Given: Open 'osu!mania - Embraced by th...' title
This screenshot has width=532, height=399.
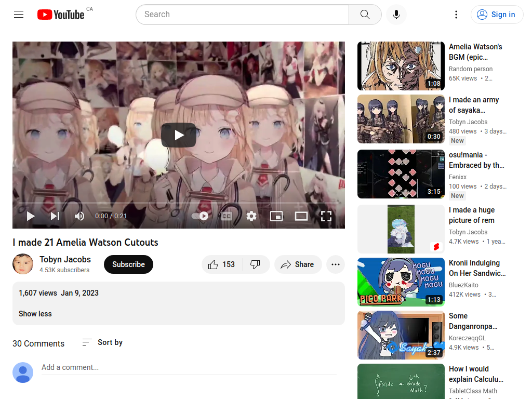Looking at the screenshot, I should [x=476, y=160].
